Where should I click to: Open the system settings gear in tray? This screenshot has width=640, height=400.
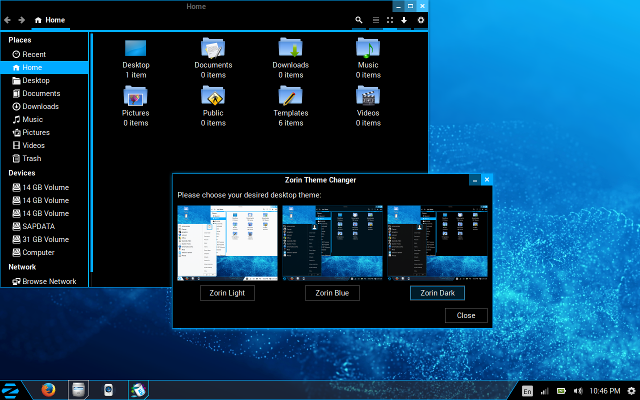click(631, 391)
